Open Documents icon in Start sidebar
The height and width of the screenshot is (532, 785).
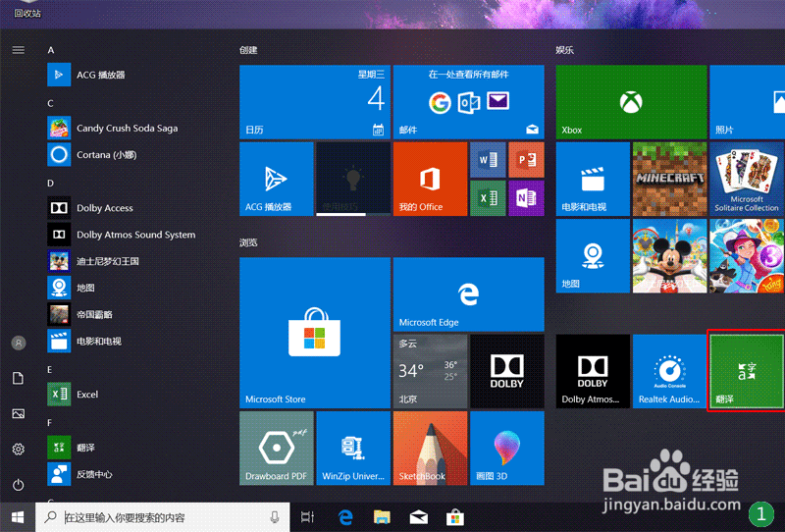[19, 378]
